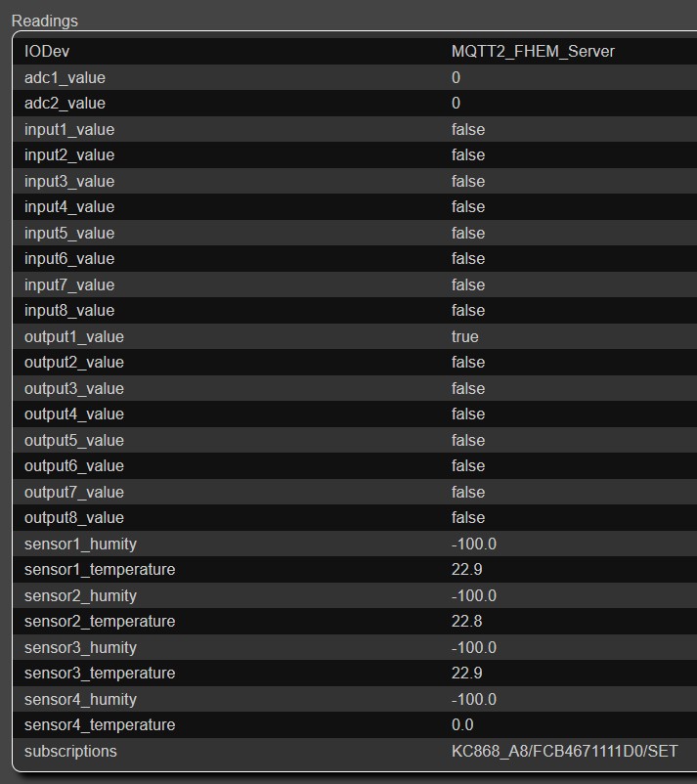Click the input4_value reading name

coord(69,206)
